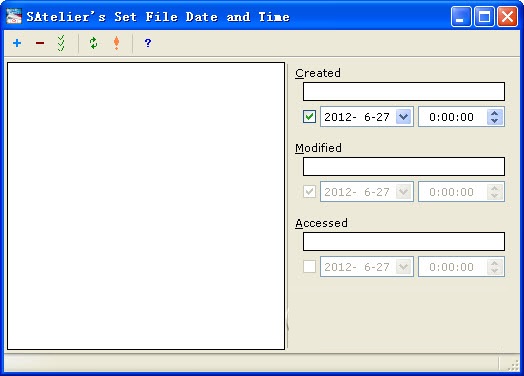Click the text box under Accessed
Viewport: 524px width, 376px height.
404,241
